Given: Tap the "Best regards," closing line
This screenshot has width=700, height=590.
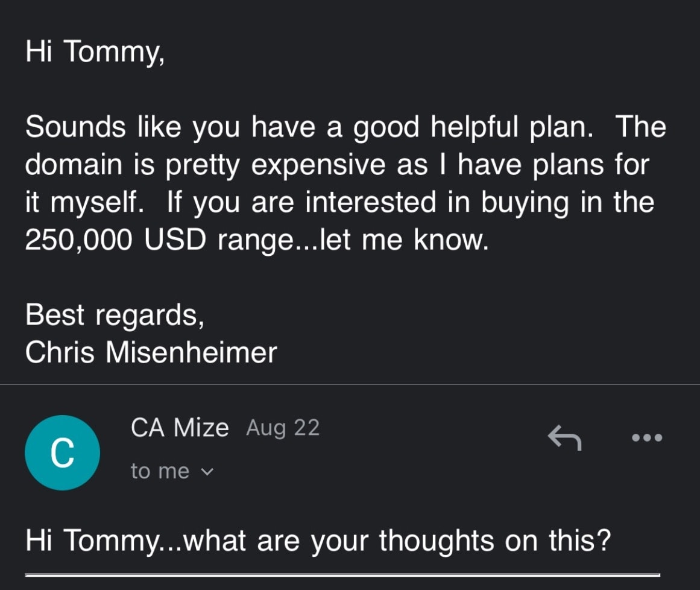Looking at the screenshot, I should (115, 316).
